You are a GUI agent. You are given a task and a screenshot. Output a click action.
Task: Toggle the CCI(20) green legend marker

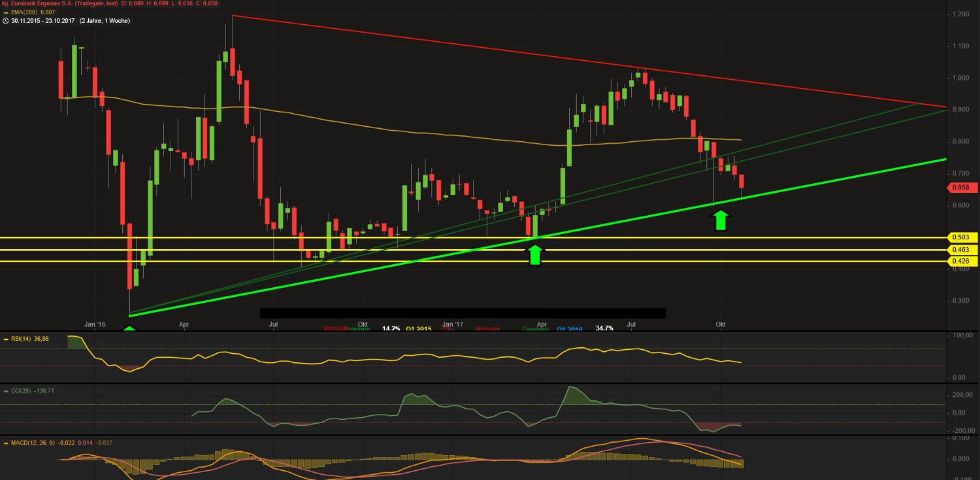click(x=5, y=390)
